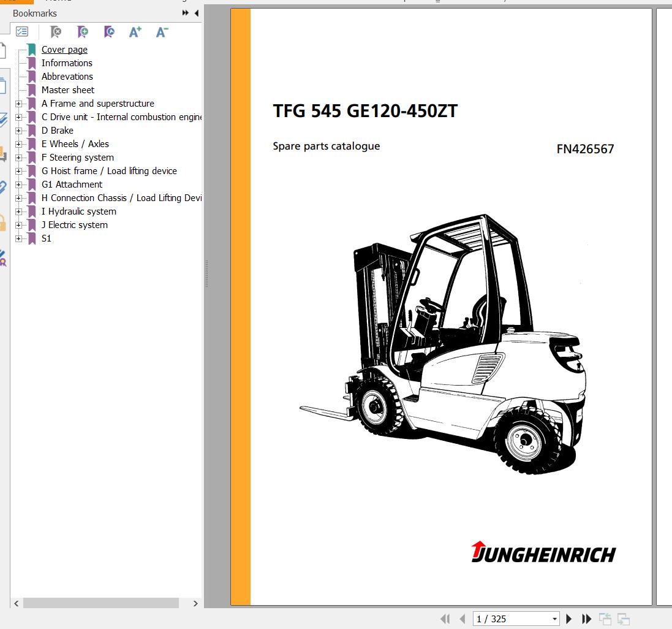The height and width of the screenshot is (629, 672).
Task: Increase bookmark font size with A+
Action: 135,32
